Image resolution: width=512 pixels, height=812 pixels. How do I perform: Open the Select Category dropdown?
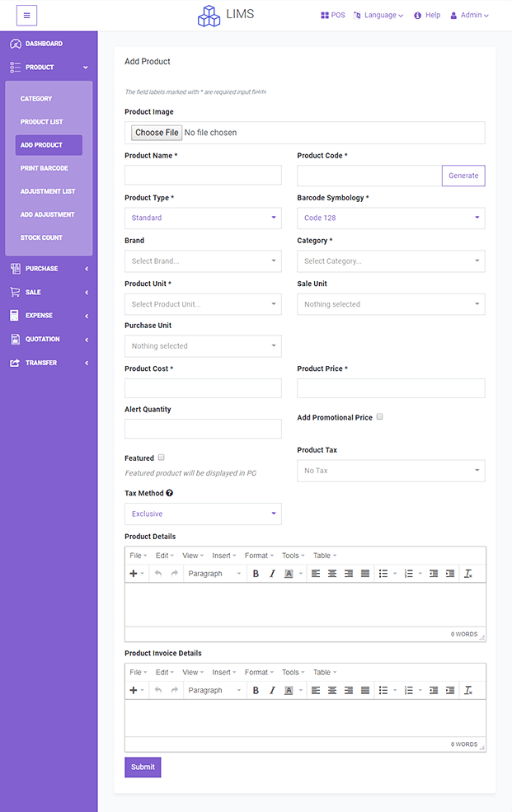tap(391, 260)
